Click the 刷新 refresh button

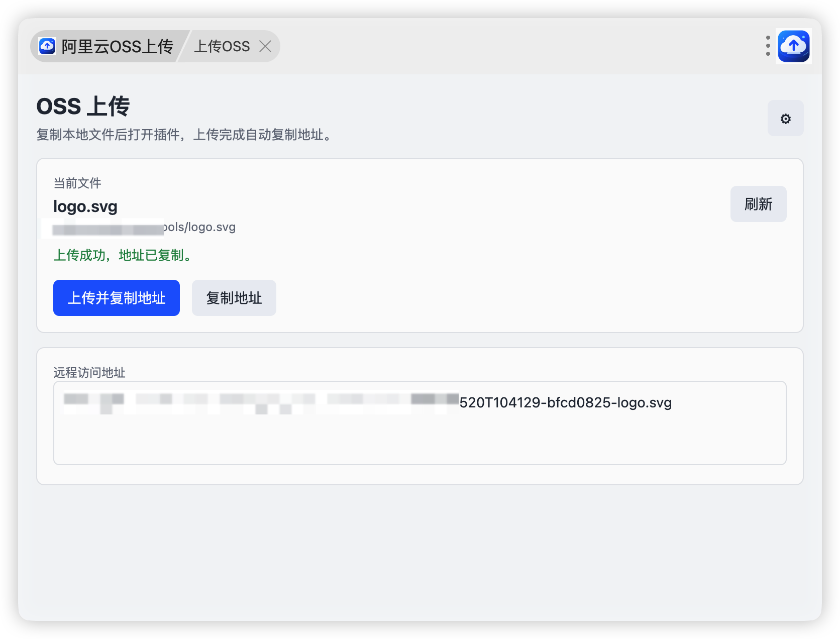[x=758, y=204]
